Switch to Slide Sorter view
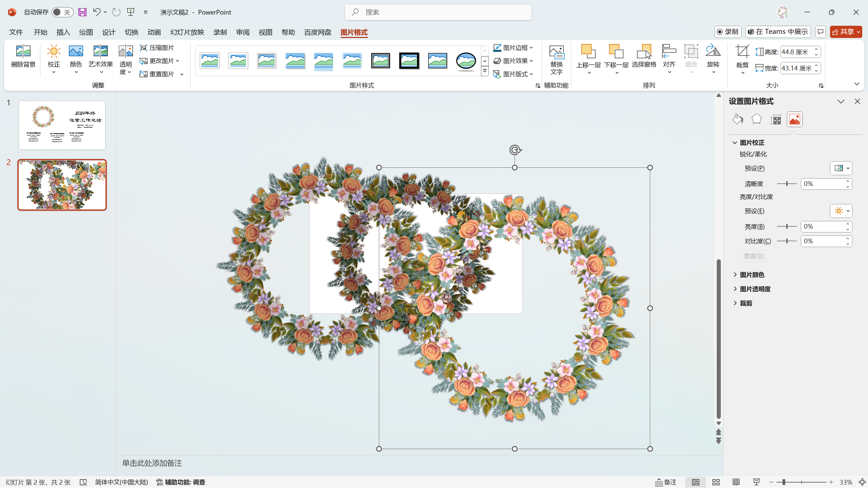 pos(716,482)
